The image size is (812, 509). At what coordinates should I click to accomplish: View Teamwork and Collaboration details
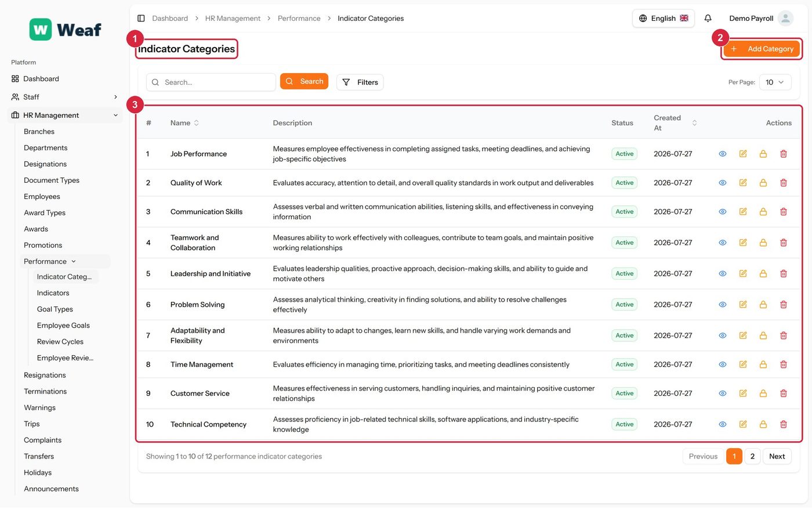tap(723, 243)
